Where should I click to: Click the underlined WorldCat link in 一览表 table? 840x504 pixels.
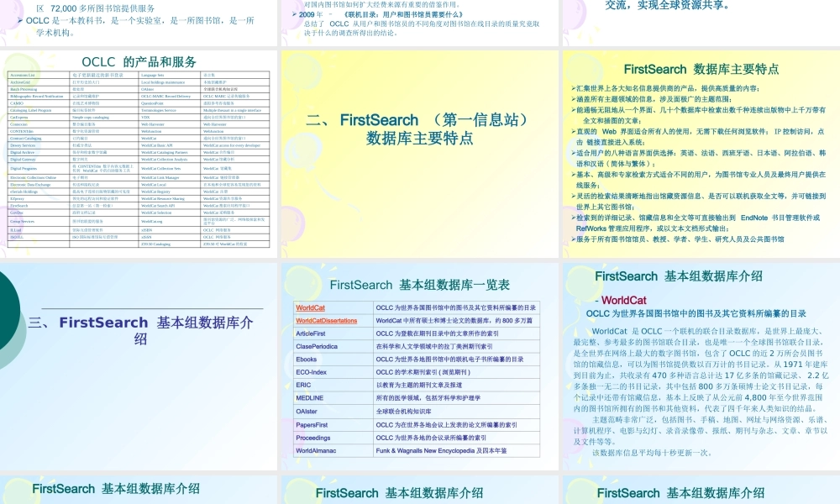point(310,308)
